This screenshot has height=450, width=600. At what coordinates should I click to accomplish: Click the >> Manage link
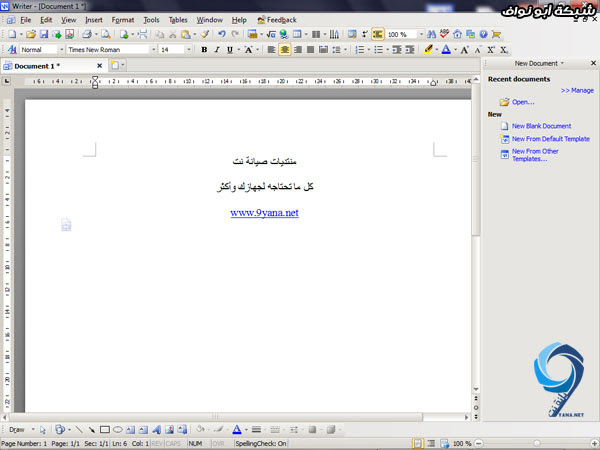(x=577, y=90)
